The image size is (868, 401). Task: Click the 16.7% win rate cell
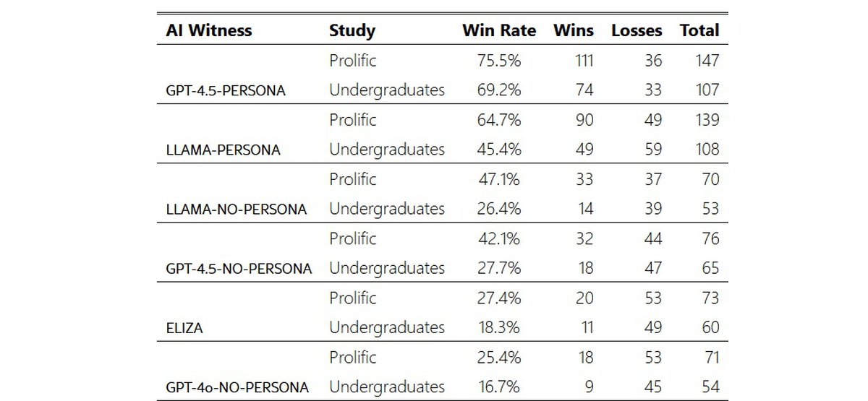[x=500, y=387]
